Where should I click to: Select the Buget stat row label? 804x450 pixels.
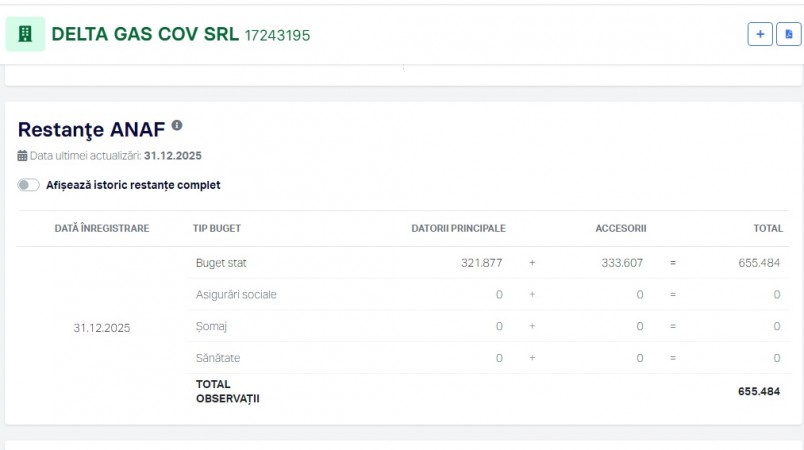tap(221, 263)
